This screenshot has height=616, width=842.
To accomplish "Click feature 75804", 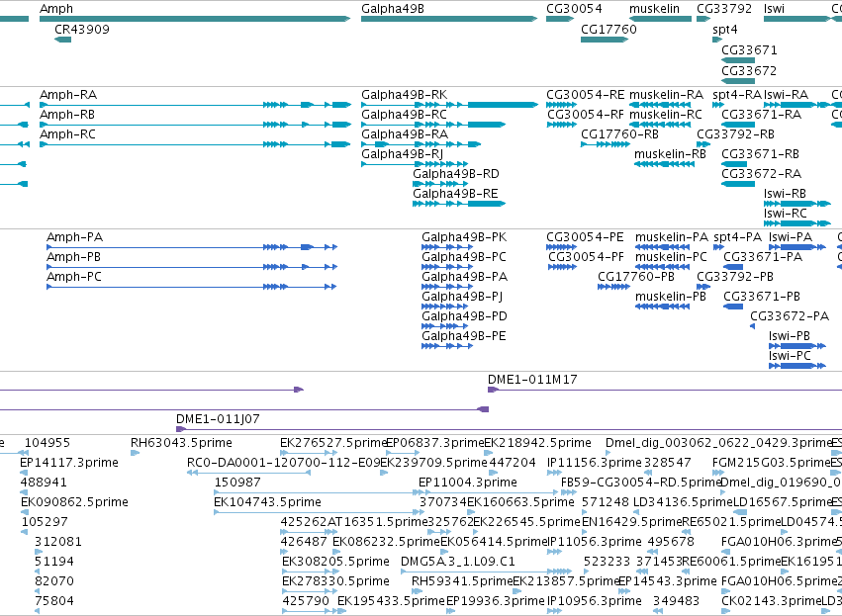I will [39, 611].
